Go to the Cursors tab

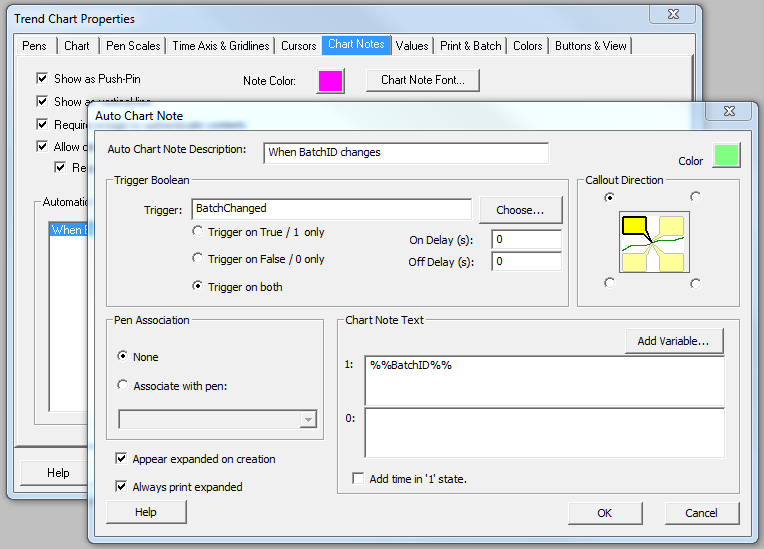298,46
